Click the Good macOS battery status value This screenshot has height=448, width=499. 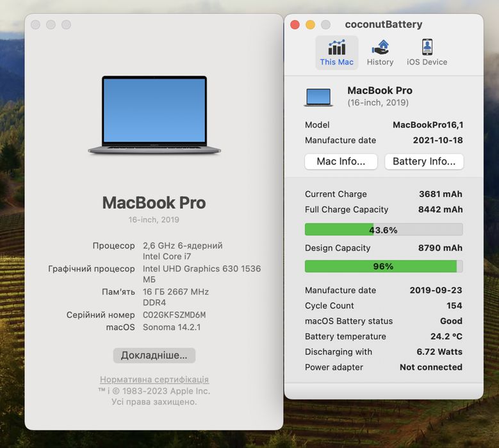pyautogui.click(x=451, y=321)
